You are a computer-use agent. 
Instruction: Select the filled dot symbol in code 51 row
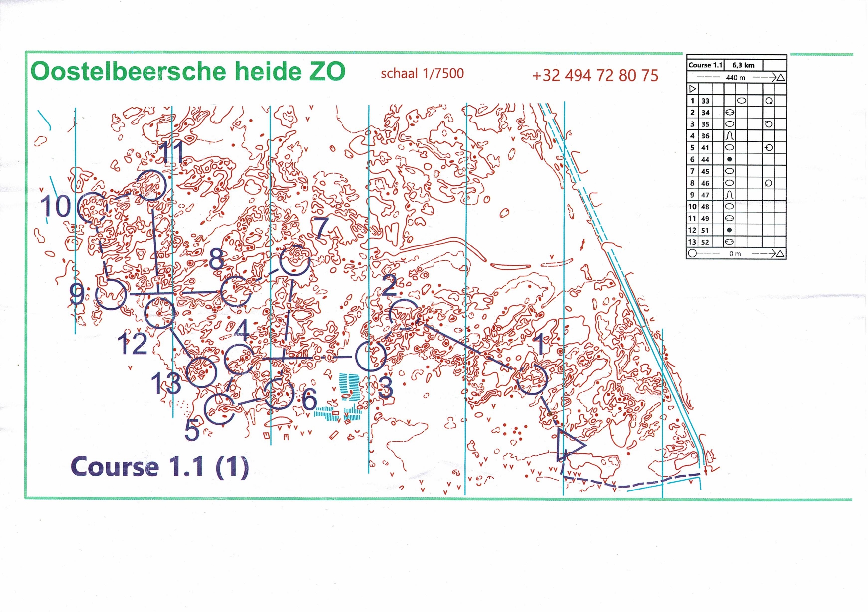pyautogui.click(x=730, y=230)
